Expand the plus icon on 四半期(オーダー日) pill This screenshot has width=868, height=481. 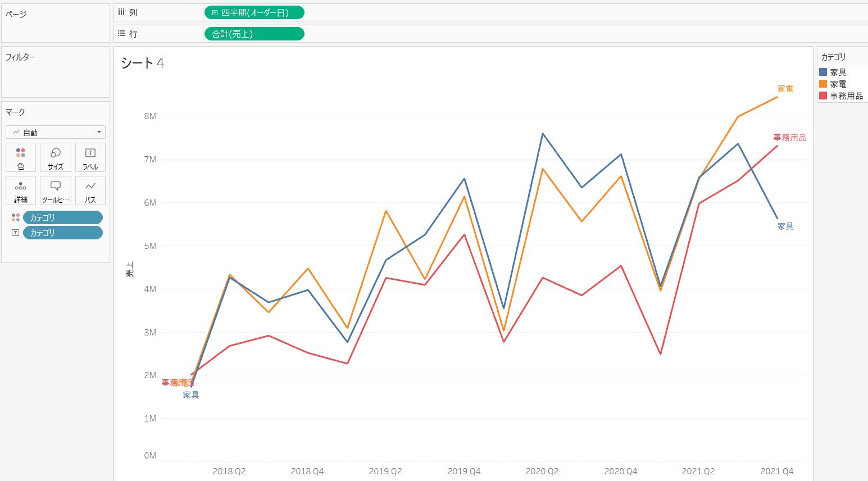pyautogui.click(x=215, y=12)
